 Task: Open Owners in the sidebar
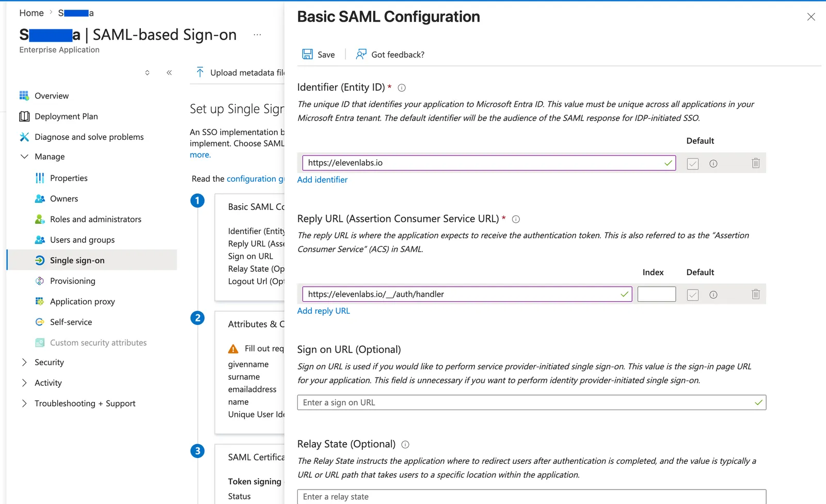64,199
